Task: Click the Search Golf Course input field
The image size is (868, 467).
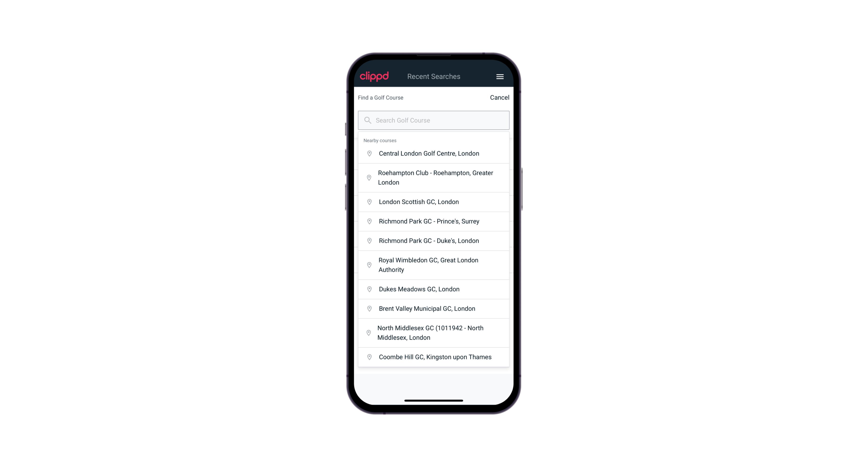Action: coord(434,120)
